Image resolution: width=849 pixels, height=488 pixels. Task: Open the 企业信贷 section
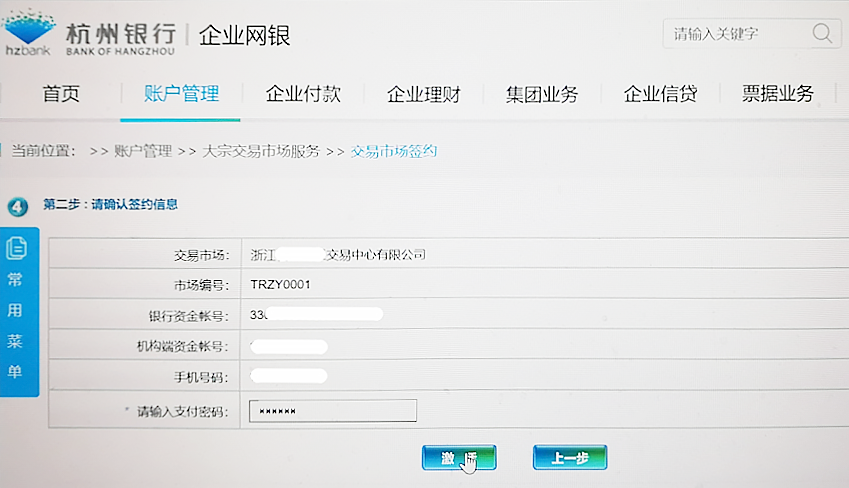pos(660,95)
